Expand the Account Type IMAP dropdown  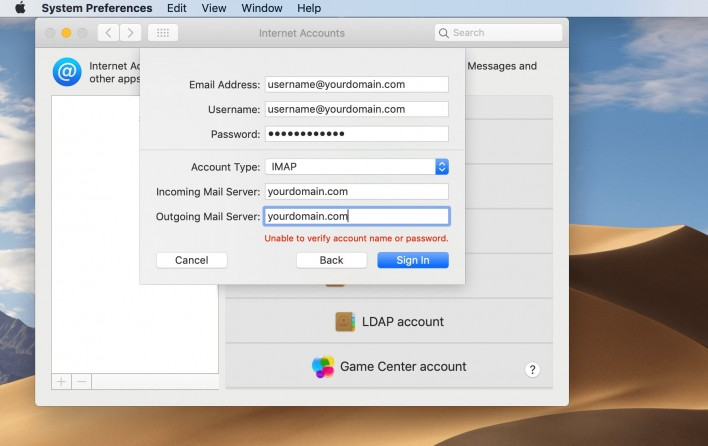point(441,167)
